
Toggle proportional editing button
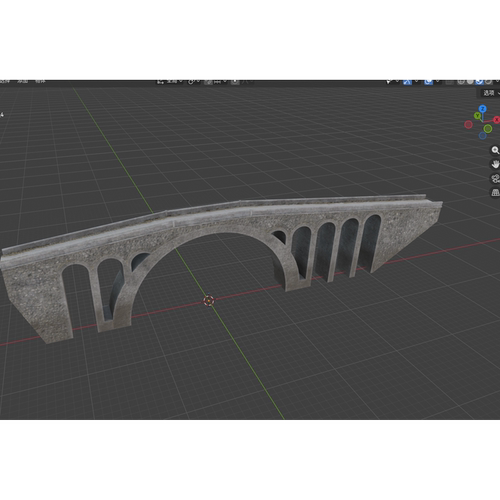(235, 82)
